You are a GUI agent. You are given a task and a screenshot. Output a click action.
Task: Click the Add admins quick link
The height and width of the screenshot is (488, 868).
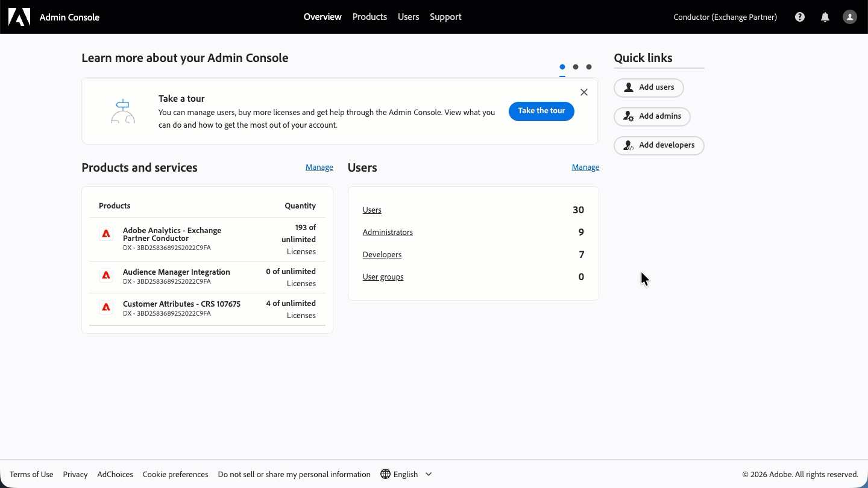[652, 116]
